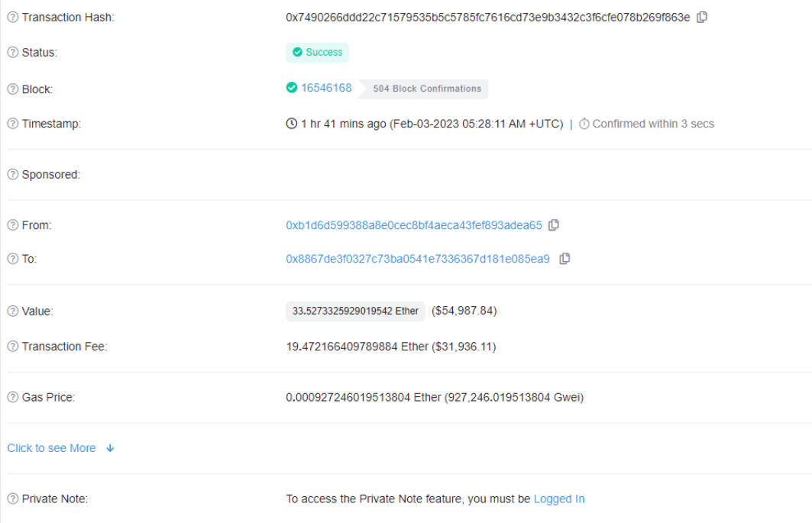The height and width of the screenshot is (523, 812).
Task: Open help icon beside Gas Price label
Action: click(x=13, y=397)
